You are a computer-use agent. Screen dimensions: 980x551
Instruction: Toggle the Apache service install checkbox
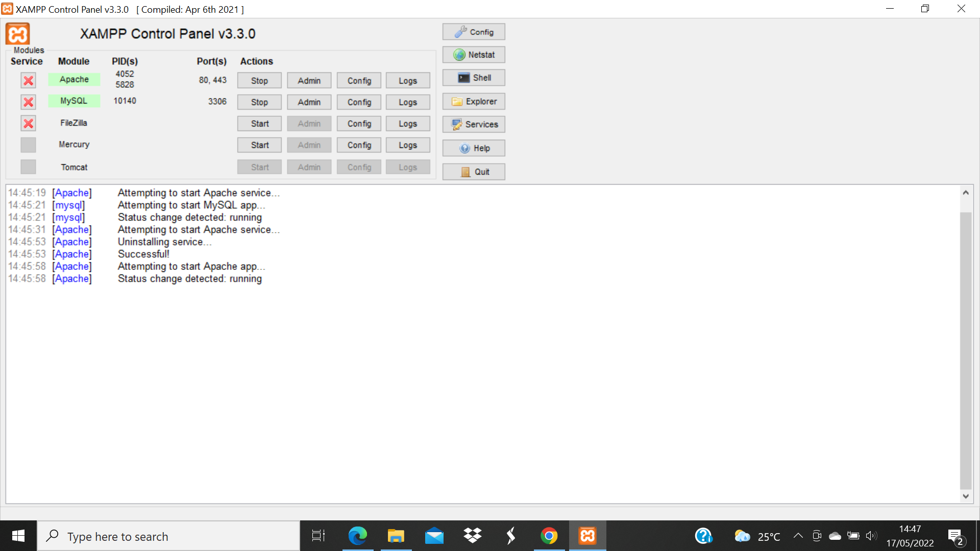[x=28, y=80]
